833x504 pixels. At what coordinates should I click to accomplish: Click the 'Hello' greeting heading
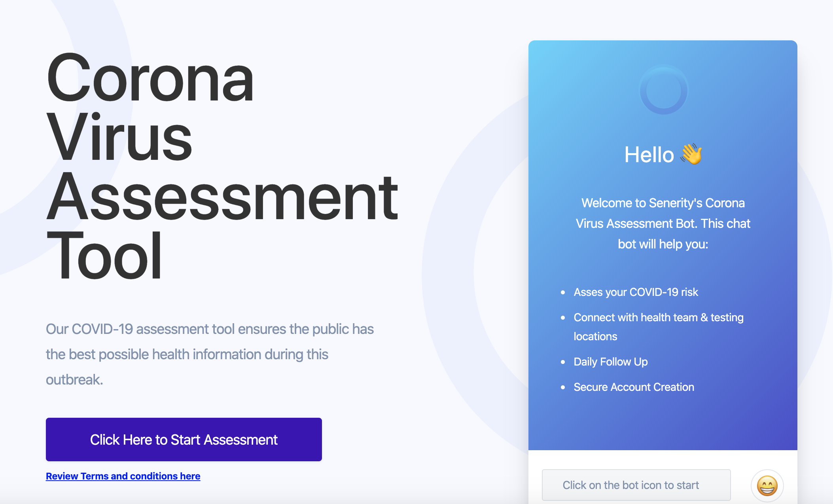(649, 154)
